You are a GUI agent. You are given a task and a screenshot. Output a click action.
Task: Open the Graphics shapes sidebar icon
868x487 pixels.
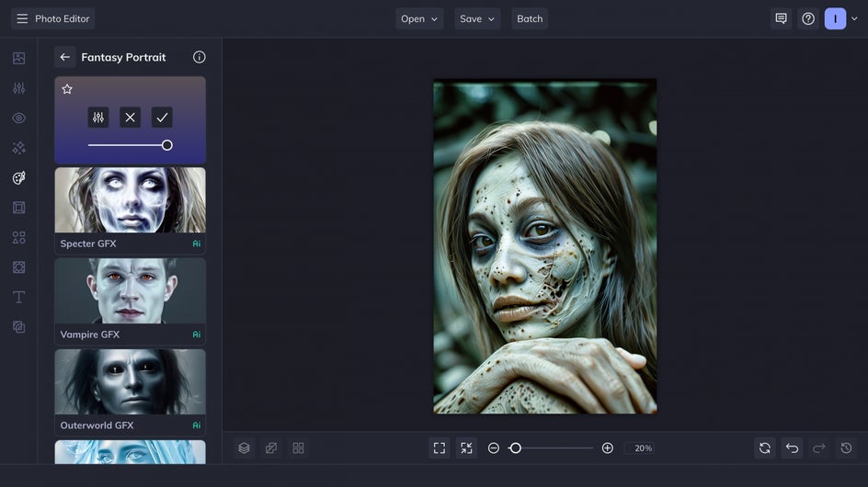pos(18,237)
